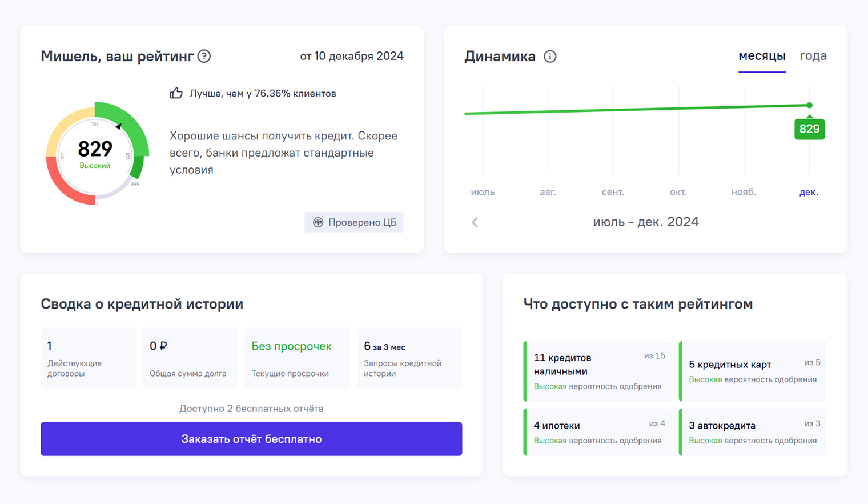Click the дек. month label on chart
This screenshot has height=504, width=868.
(809, 192)
